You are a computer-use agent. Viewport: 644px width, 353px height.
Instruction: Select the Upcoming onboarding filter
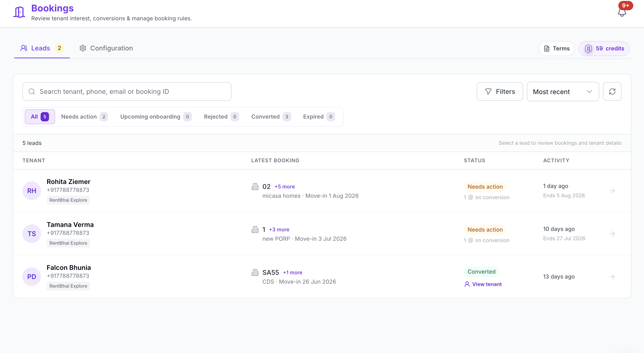pyautogui.click(x=156, y=117)
